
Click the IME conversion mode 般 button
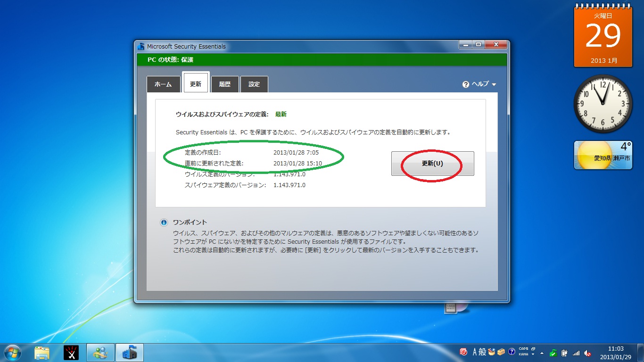[x=482, y=352]
